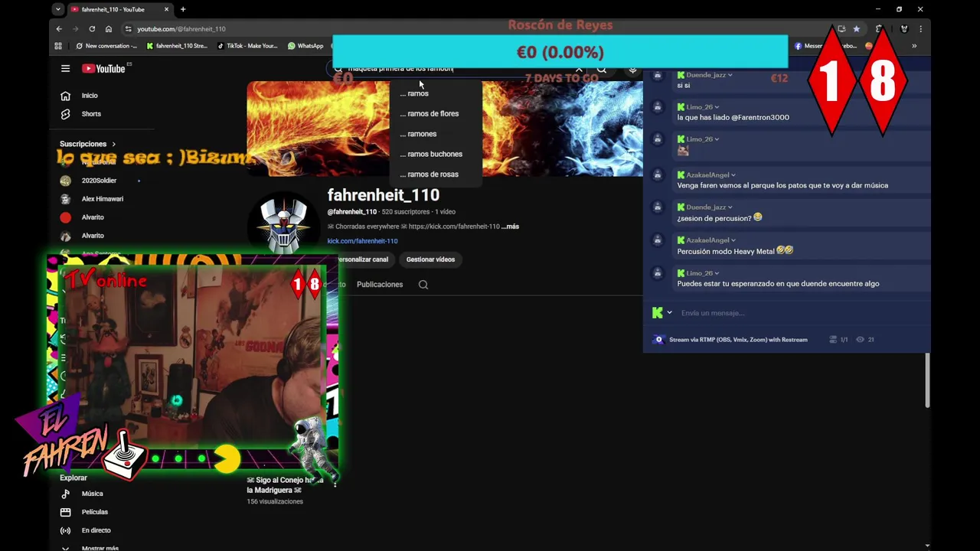Open new browser tab with plus
980x551 pixels.
pyautogui.click(x=183, y=9)
